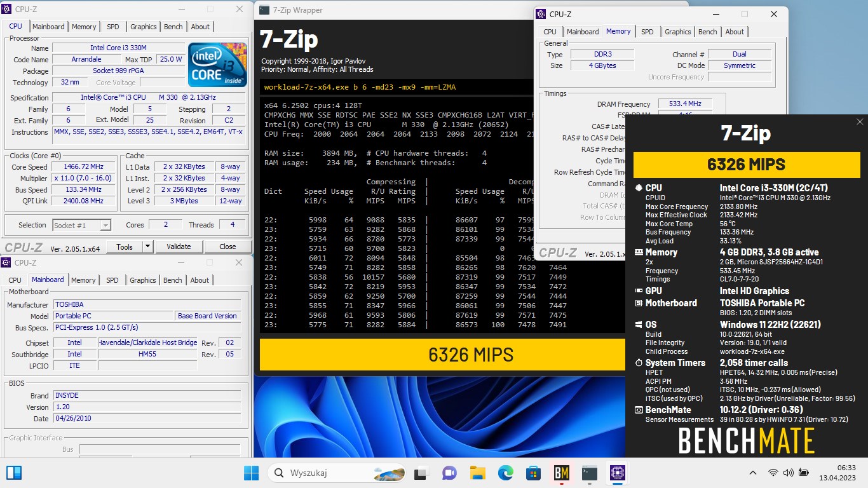868x488 pixels.
Task: Click the yellow 6326 MIPS banner in 7-Zip Wrapper
Action: pyautogui.click(x=443, y=355)
